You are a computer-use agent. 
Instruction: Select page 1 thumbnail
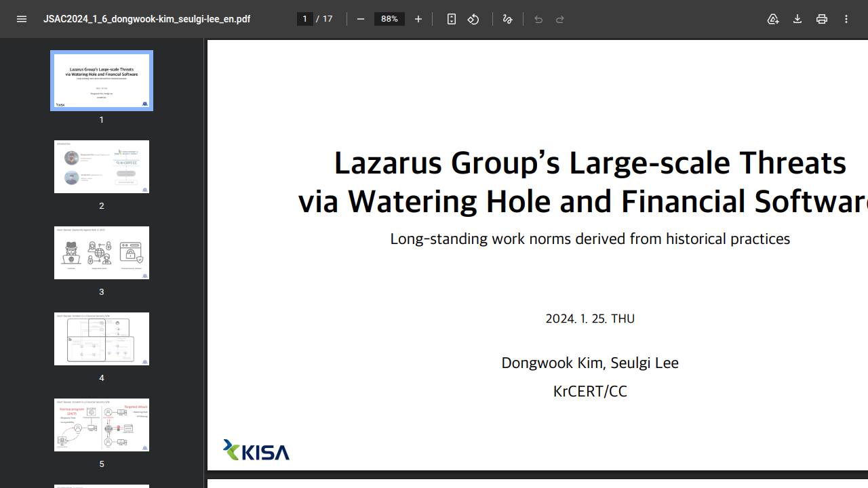(102, 81)
